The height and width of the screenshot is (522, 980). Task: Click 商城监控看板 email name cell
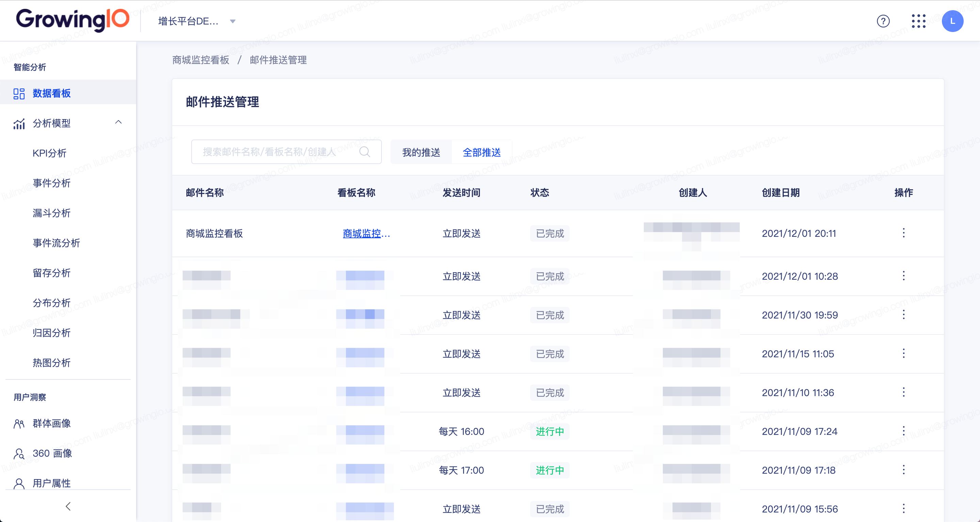point(214,233)
